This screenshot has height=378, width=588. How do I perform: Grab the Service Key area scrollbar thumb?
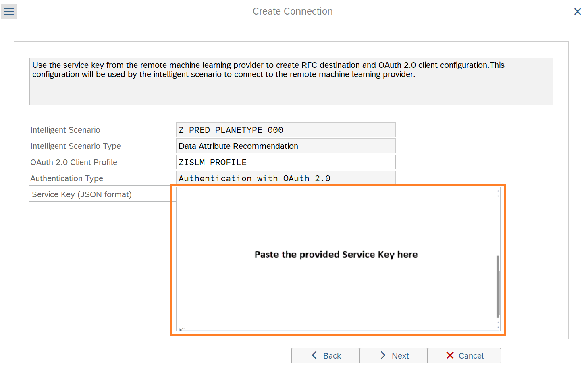(498, 286)
